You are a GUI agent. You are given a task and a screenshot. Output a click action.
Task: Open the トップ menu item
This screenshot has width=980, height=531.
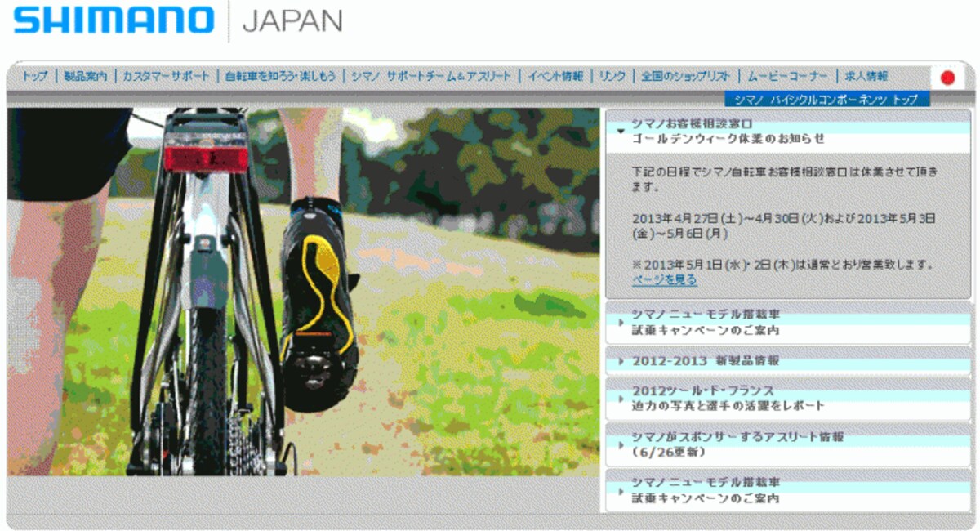[34, 76]
